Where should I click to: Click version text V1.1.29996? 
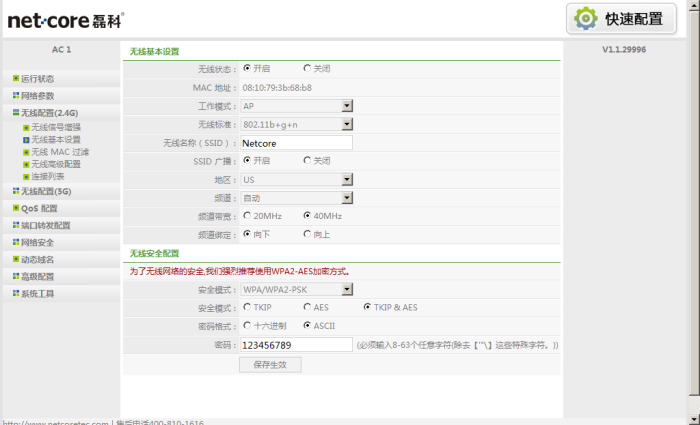[x=624, y=50]
